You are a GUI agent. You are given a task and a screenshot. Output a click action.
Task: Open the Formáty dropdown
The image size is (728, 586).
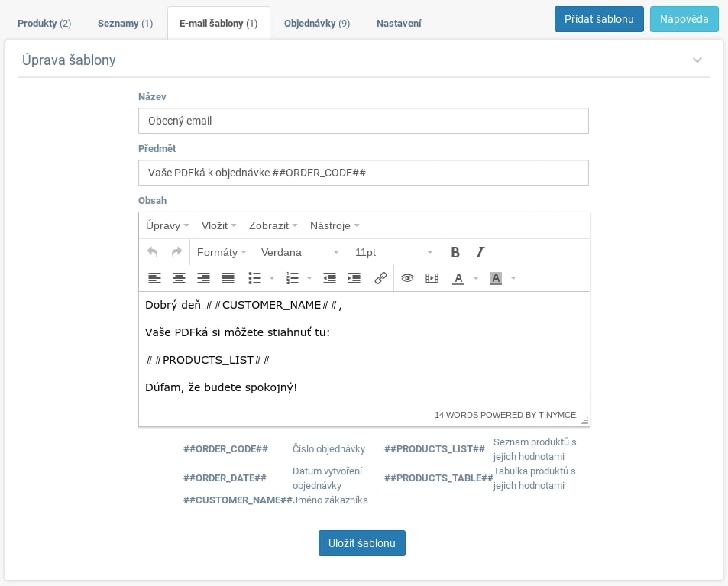coord(222,252)
